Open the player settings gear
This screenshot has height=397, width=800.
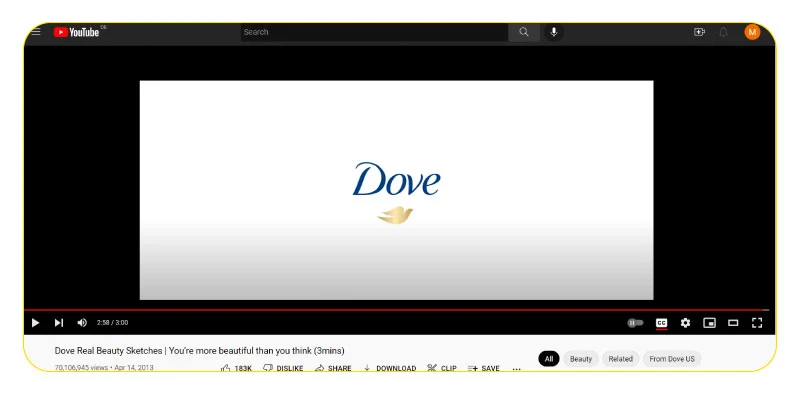point(685,322)
